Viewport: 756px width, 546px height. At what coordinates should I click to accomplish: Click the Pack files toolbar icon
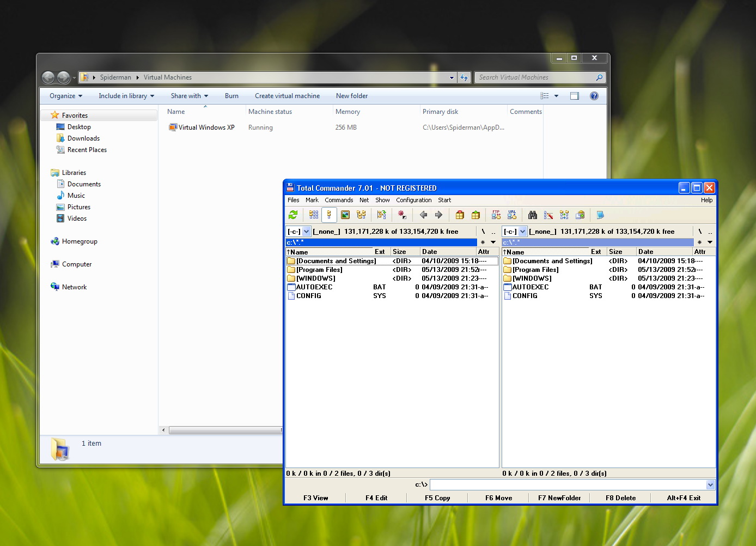(460, 215)
